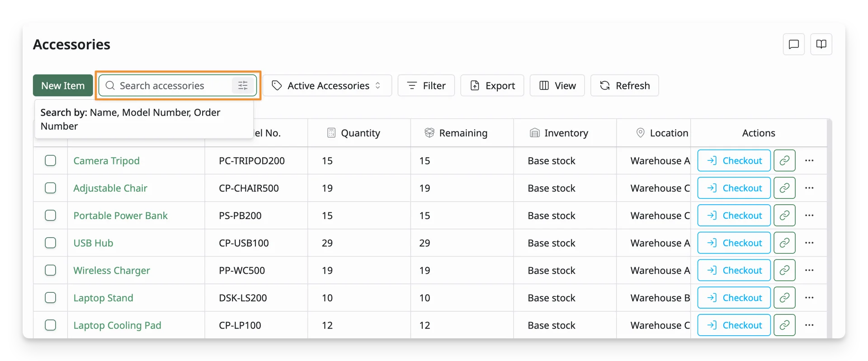Create a New Item
Viewport: 868px width, 361px height.
(x=63, y=85)
